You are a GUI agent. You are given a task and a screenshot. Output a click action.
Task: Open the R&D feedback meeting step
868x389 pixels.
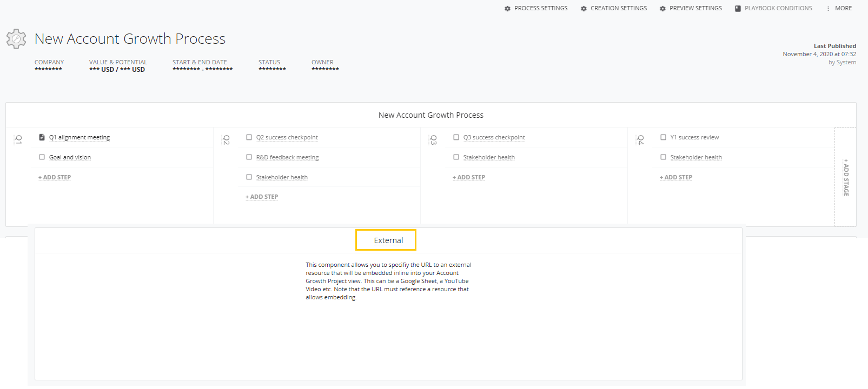[x=287, y=157]
